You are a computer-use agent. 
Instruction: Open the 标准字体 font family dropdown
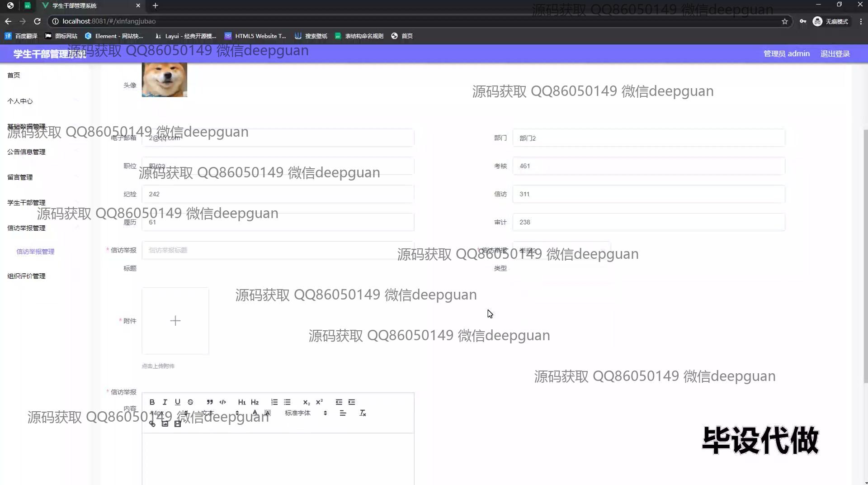coord(306,413)
